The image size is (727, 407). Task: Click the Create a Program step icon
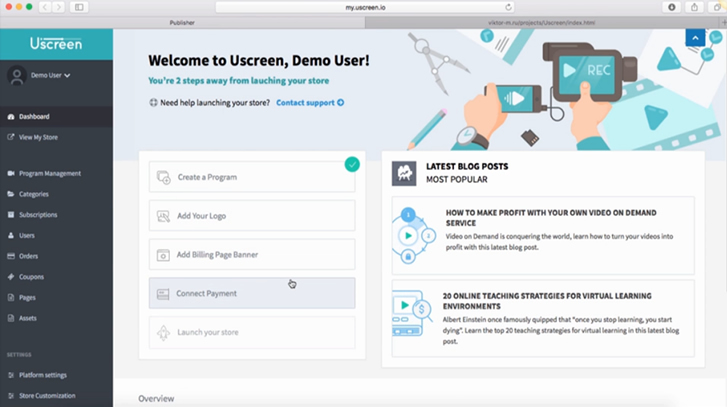(x=163, y=177)
